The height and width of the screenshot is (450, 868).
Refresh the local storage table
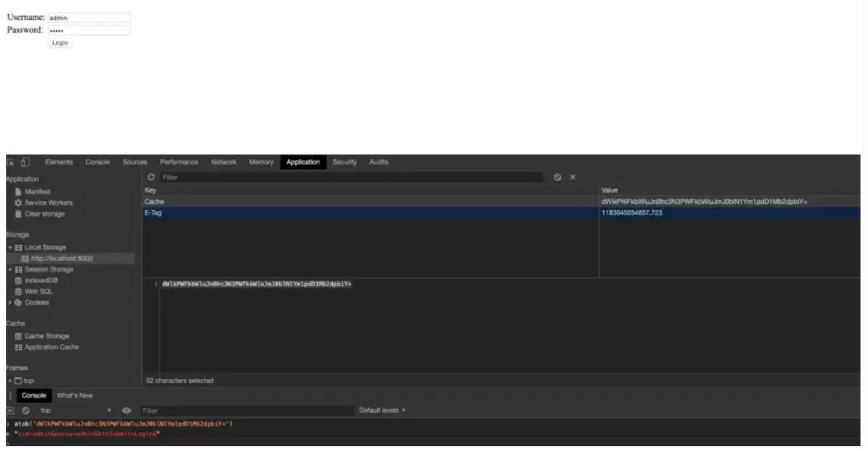pyautogui.click(x=151, y=178)
